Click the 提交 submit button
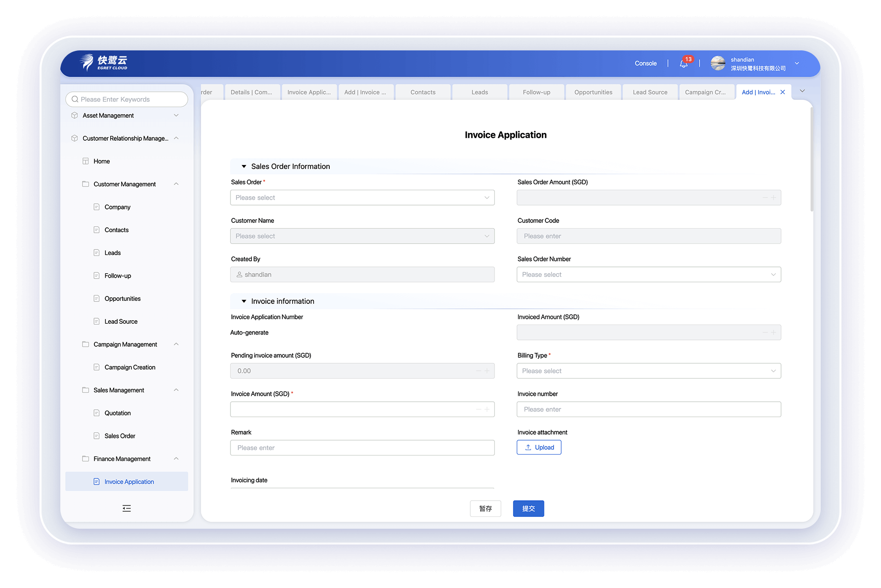Image resolution: width=881 pixels, height=588 pixels. click(x=528, y=508)
